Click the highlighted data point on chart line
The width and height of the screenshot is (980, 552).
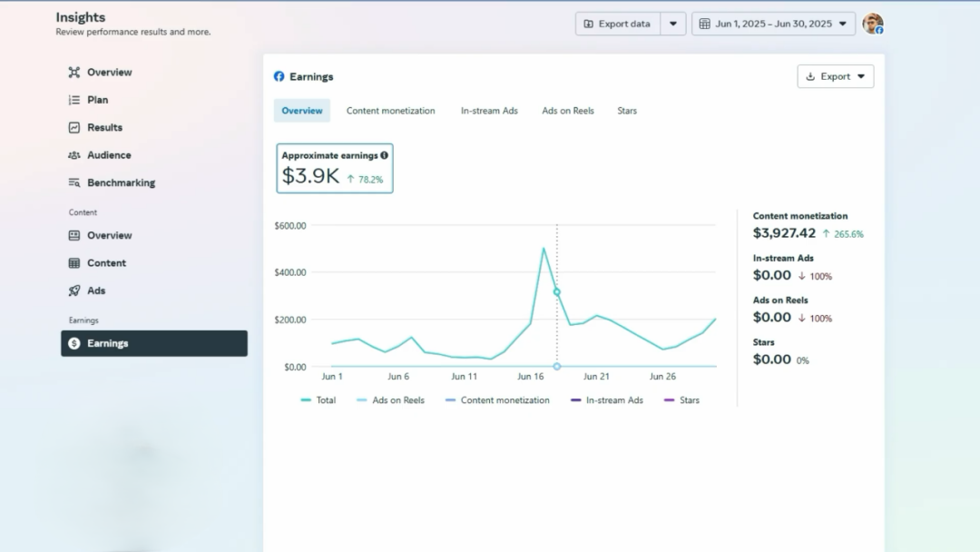pyautogui.click(x=557, y=291)
